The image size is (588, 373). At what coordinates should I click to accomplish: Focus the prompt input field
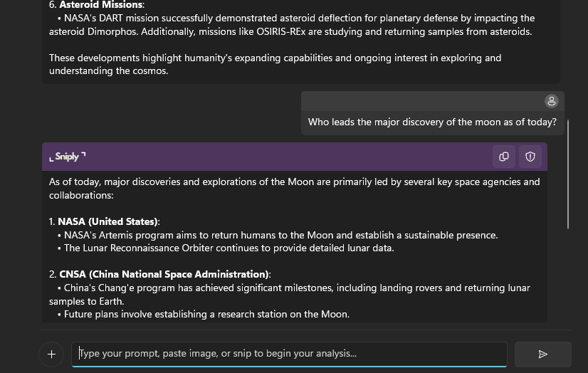click(289, 354)
